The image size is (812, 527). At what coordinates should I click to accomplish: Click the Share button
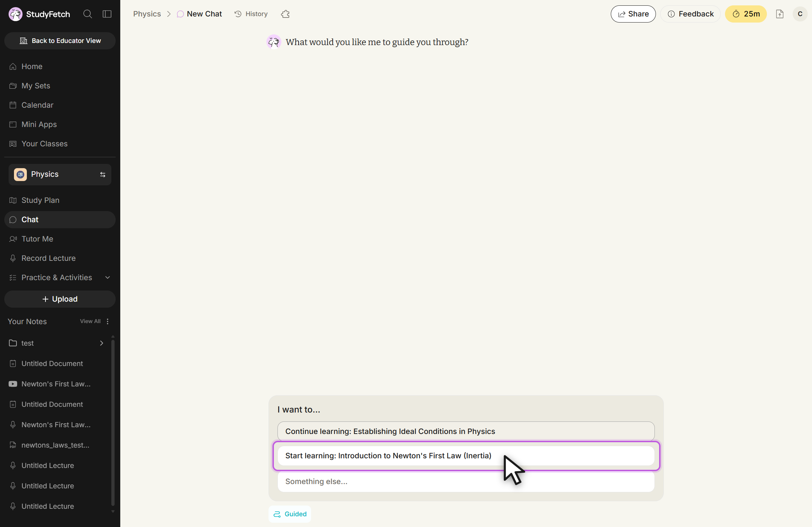[633, 14]
